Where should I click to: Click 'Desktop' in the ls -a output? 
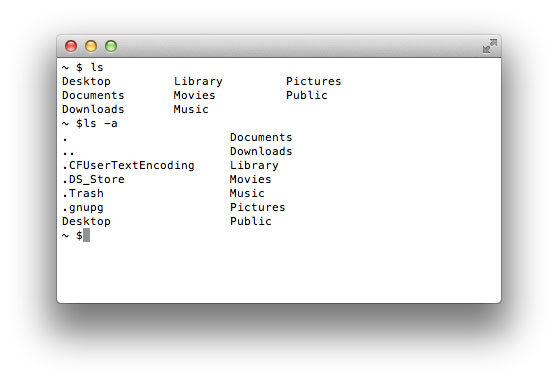[x=86, y=221]
